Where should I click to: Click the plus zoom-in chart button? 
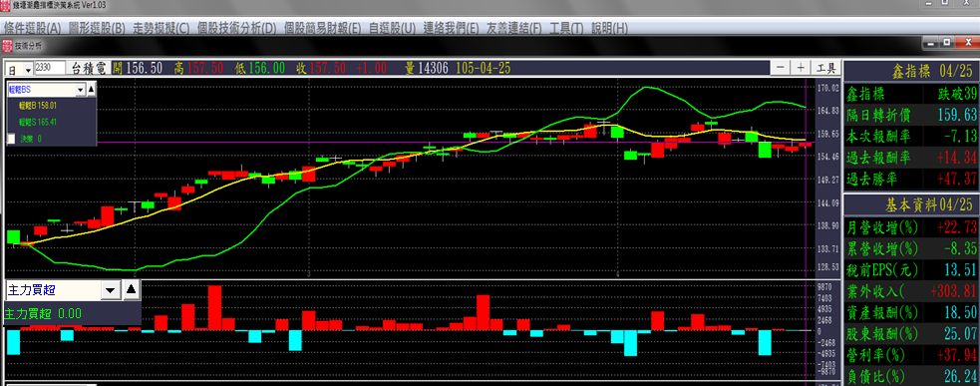(x=801, y=68)
